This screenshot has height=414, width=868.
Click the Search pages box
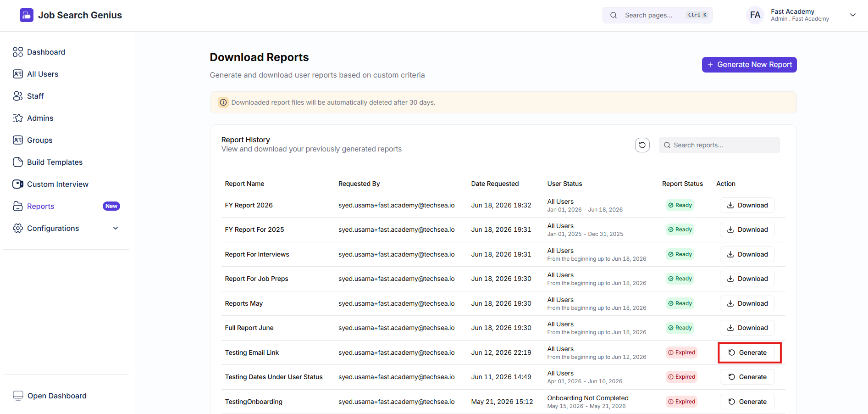[658, 15]
